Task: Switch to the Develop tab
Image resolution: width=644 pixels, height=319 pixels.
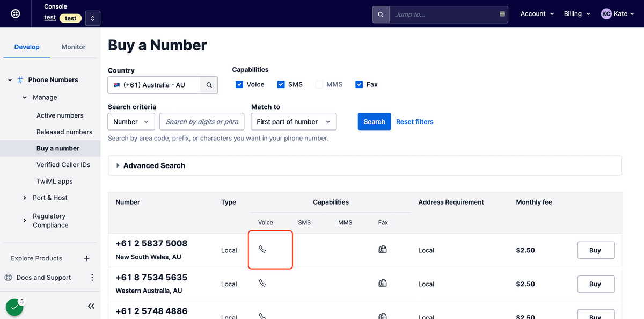Action: [x=27, y=47]
